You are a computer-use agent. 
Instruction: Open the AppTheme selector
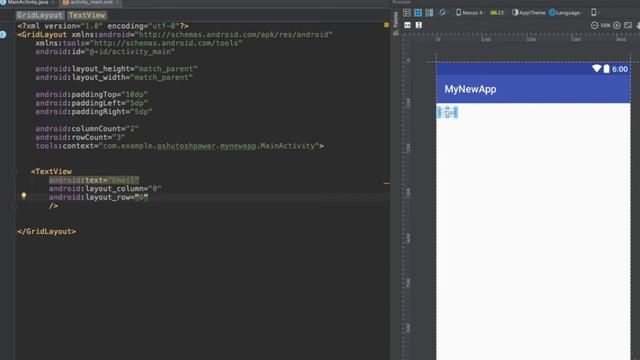pyautogui.click(x=529, y=13)
